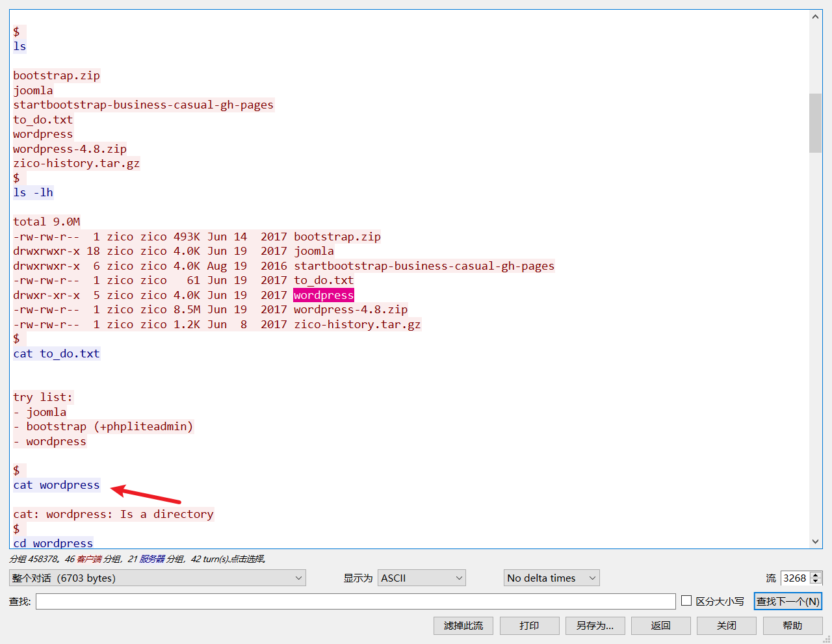Click the 'total 9.0M' line
The width and height of the screenshot is (832, 644).
point(47,222)
